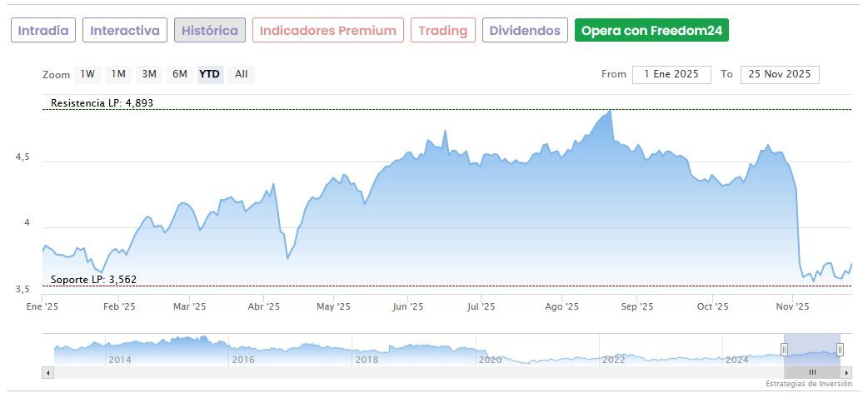This screenshot has width=868, height=398.
Task: Click the navigator scrollbar right arrow
Action: (846, 372)
